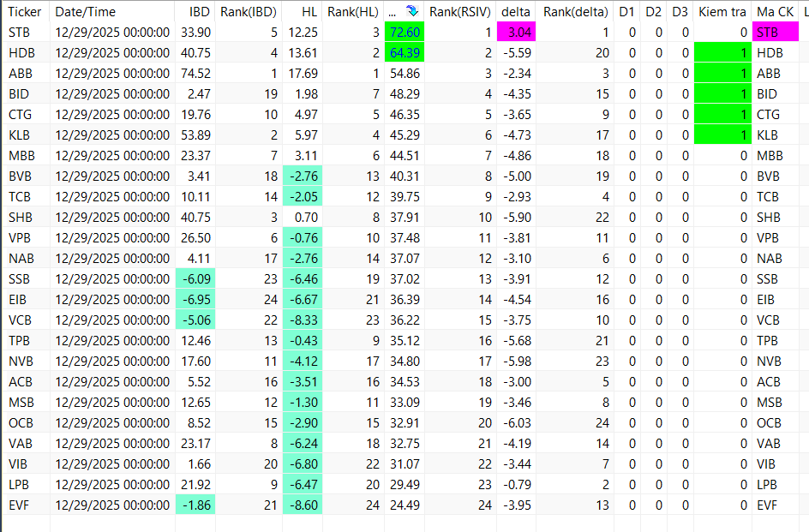The image size is (809, 532).
Task: Click the HL column header
Action: [x=303, y=11]
